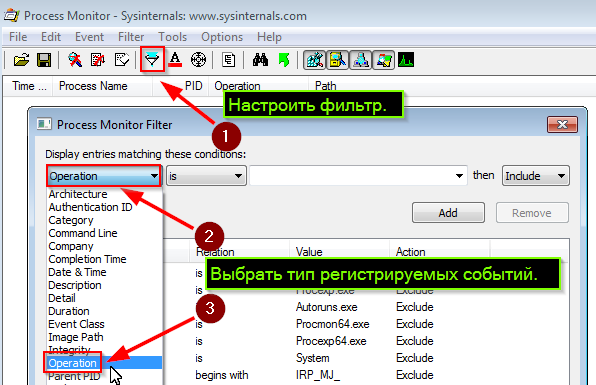Open the 'is' relation dropdown
The image size is (596, 385).
coord(206,176)
